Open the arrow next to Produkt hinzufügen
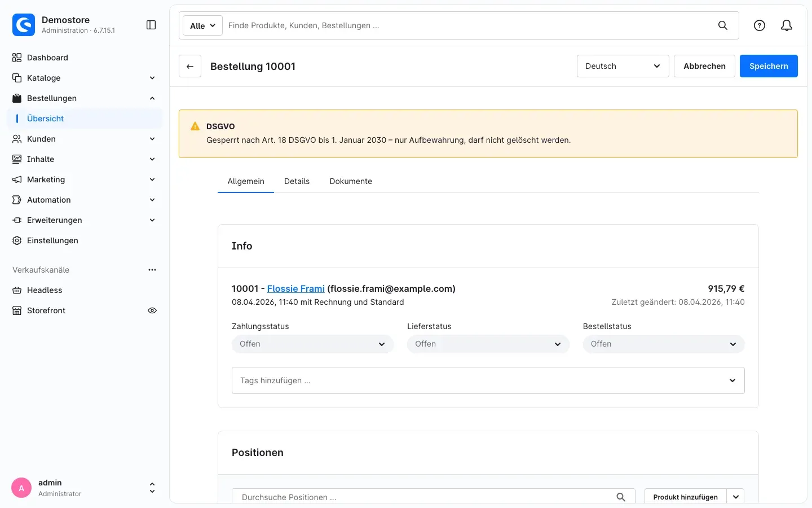Viewport: 812px width, 508px height. (x=736, y=497)
